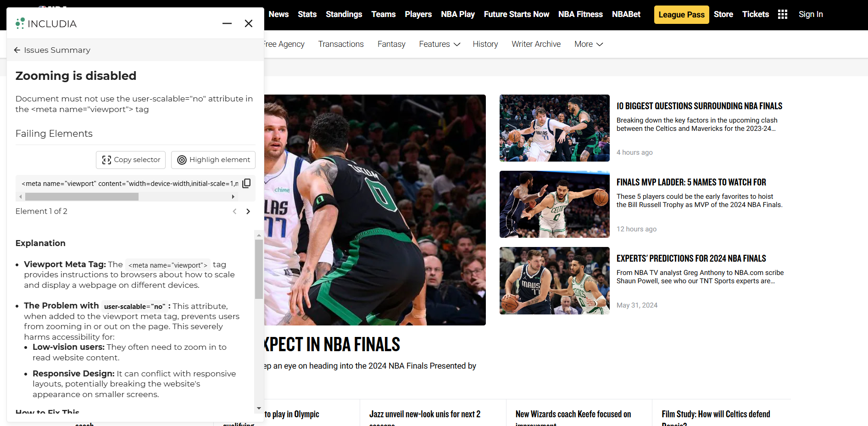The height and width of the screenshot is (426, 868).
Task: Click Sign In
Action: click(x=811, y=14)
